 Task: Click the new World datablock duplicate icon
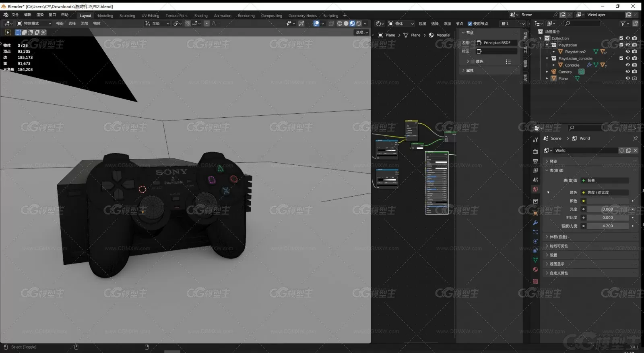(x=629, y=150)
